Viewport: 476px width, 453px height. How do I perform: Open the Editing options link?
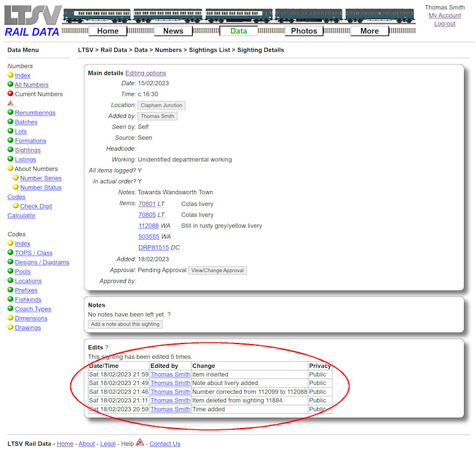point(145,73)
